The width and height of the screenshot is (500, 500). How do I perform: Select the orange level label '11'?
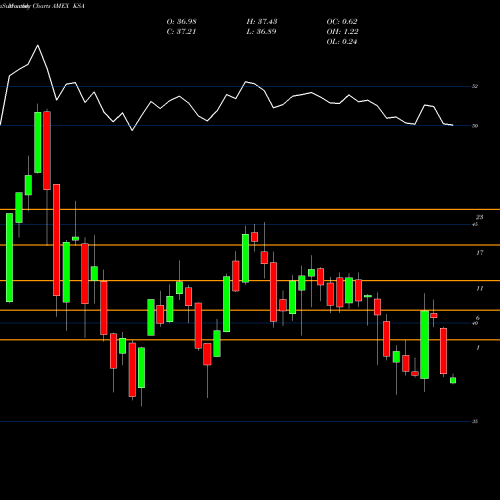click(x=479, y=288)
